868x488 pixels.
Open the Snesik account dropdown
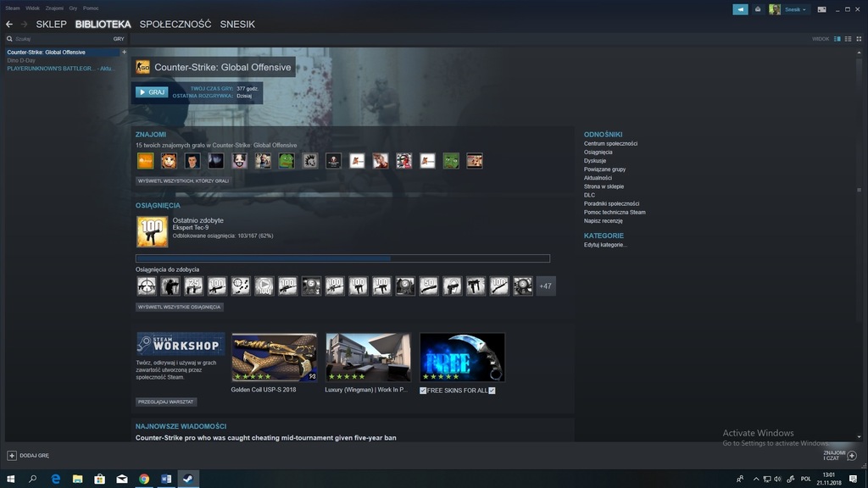(x=794, y=9)
